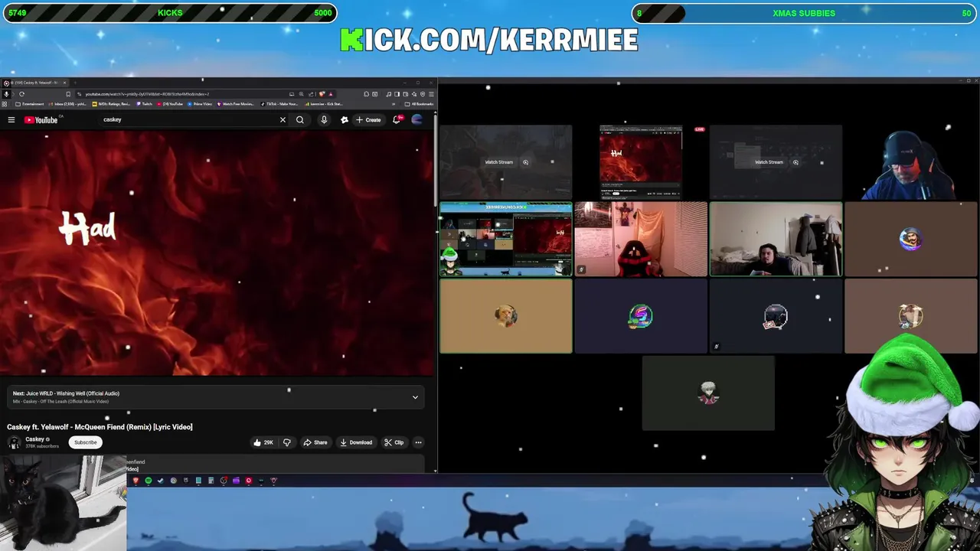980x551 pixels.
Task: Open the YouTube guide hamburger menu
Action: pyautogui.click(x=11, y=119)
